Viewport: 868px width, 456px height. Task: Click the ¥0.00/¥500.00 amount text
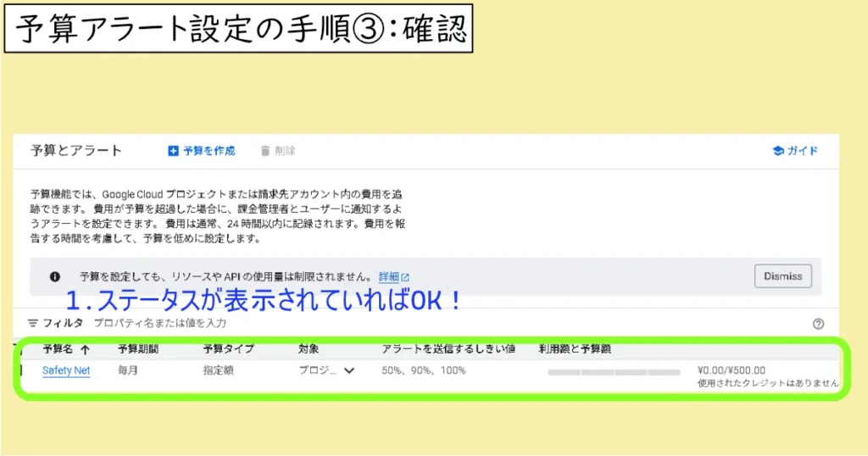coord(732,370)
